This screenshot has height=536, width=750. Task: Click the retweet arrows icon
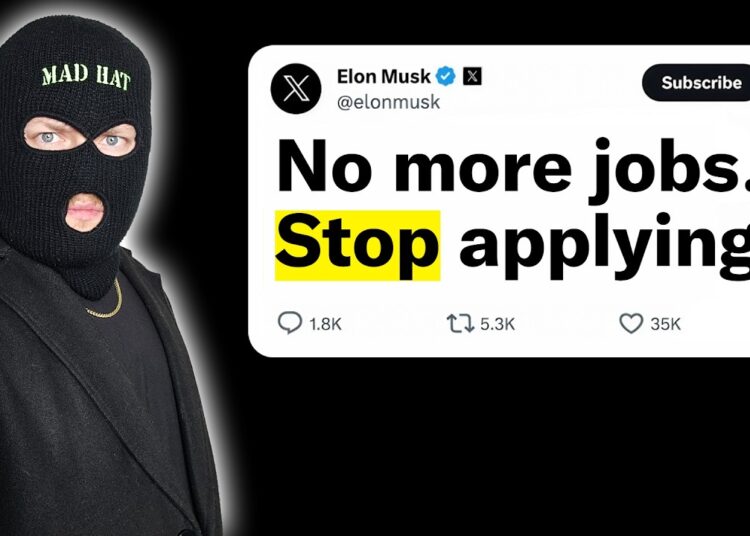pyautogui.click(x=460, y=323)
